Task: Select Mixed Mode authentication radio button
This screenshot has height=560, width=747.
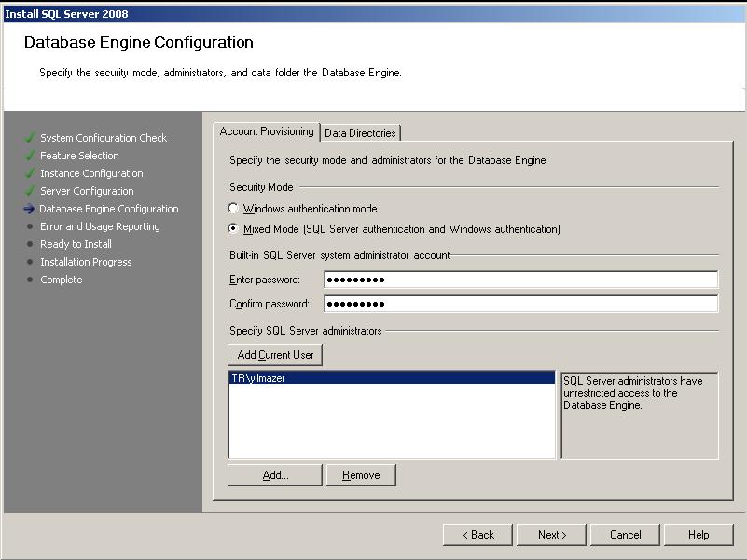Action: click(233, 228)
